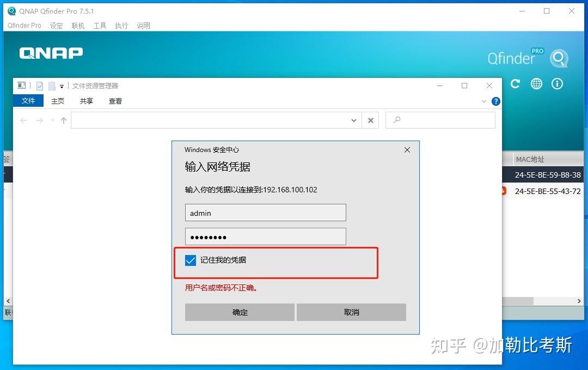Click the checkmark icon in quick access toolbar
Viewport: 588px width, 370px height.
pyautogui.click(x=40, y=86)
